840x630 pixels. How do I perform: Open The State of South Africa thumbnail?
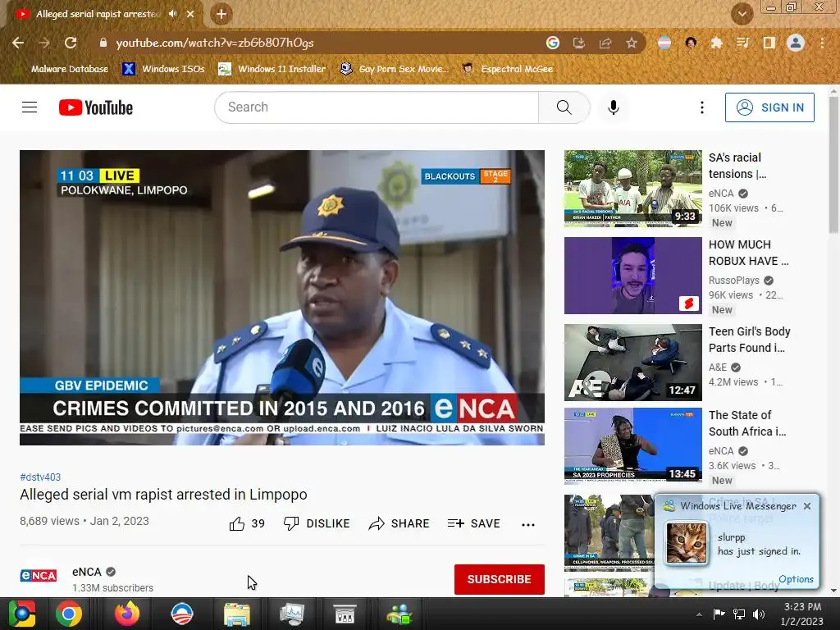point(632,445)
